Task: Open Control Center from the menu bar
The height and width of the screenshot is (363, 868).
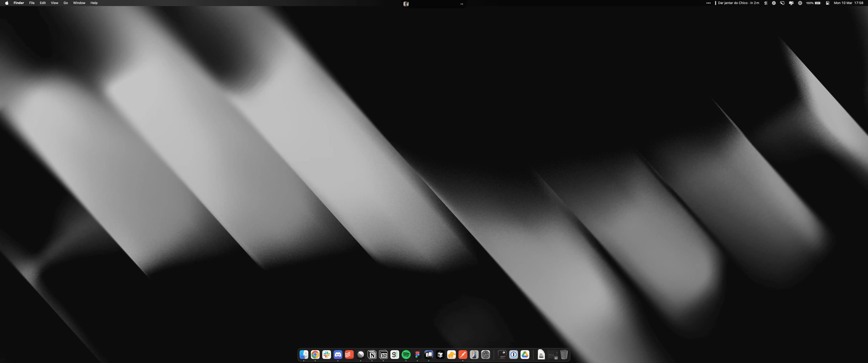Action: click(828, 3)
